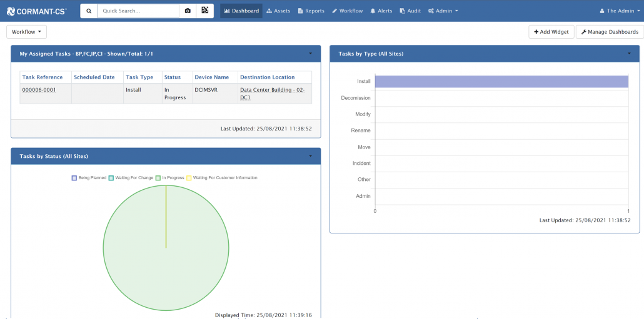This screenshot has width=644, height=319.
Task: Click the search magnifier icon
Action: (89, 11)
